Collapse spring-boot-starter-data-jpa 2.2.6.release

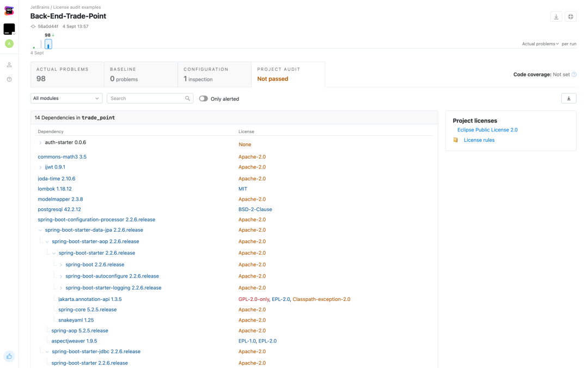coord(40,230)
